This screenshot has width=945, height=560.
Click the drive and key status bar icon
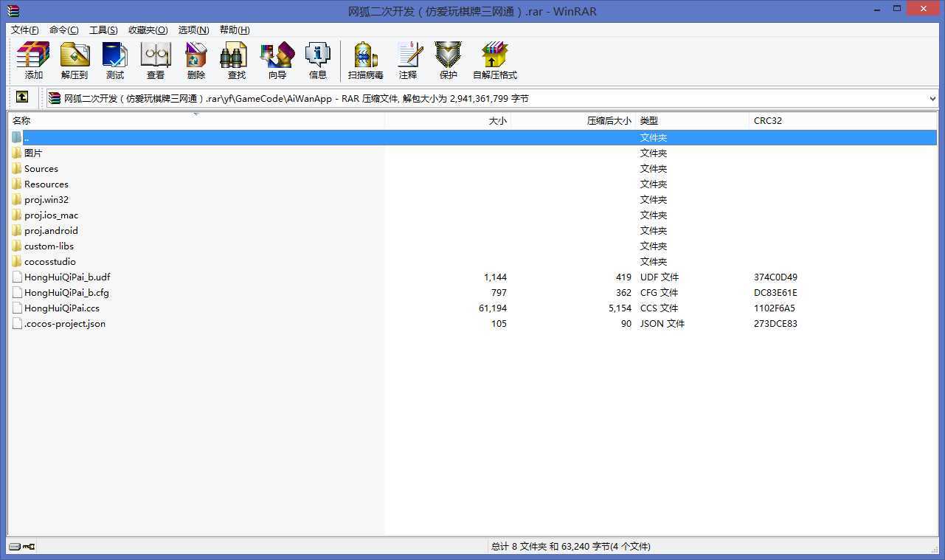(x=22, y=546)
